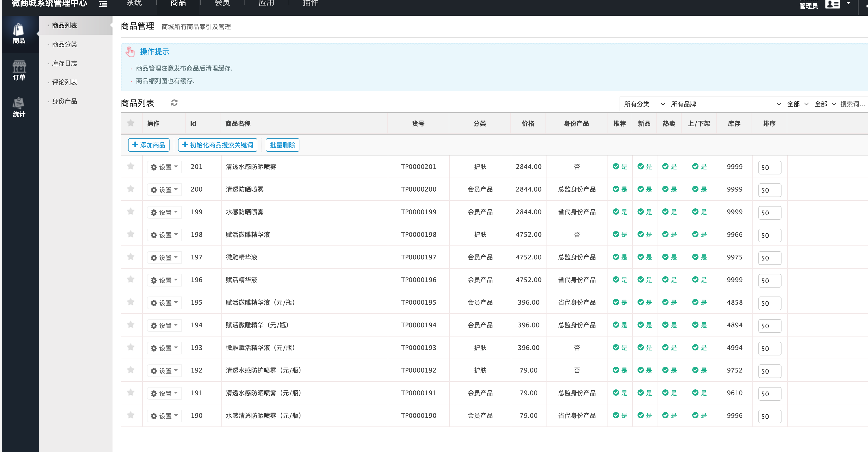Star the product with id 193
The image size is (868, 452).
[131, 347]
